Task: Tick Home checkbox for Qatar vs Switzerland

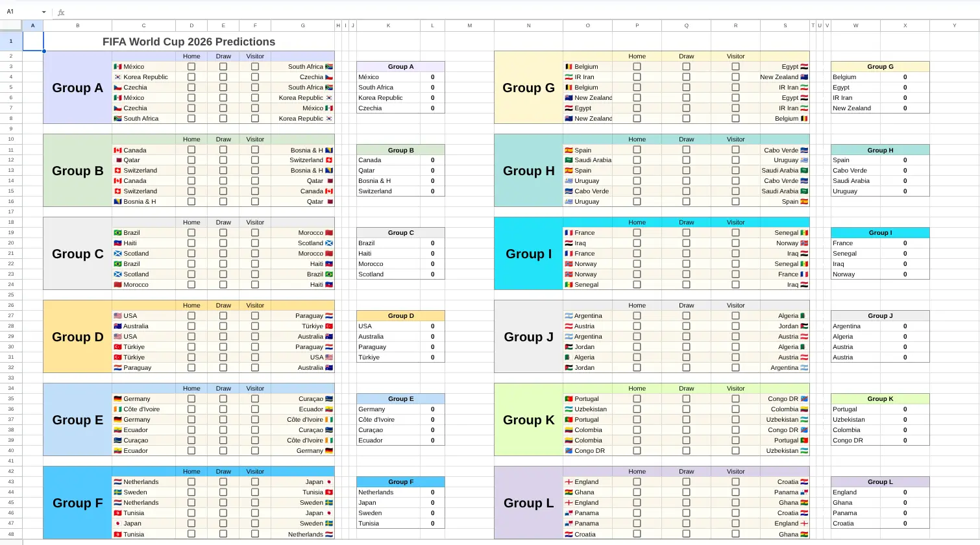Action: pyautogui.click(x=191, y=160)
